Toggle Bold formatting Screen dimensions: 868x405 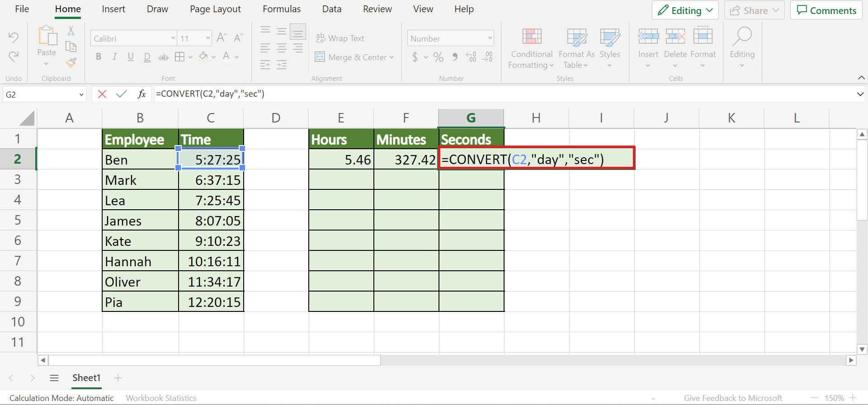pyautogui.click(x=99, y=57)
